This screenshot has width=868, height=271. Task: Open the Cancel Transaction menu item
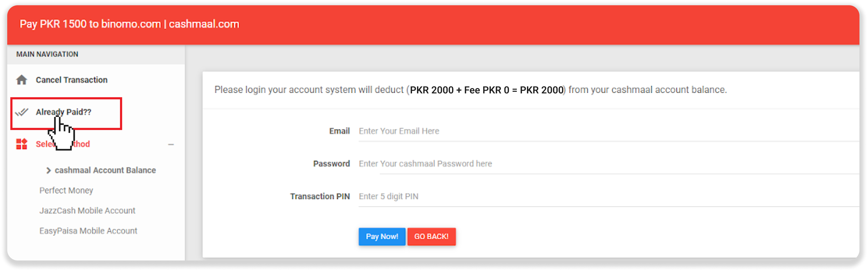(x=71, y=80)
